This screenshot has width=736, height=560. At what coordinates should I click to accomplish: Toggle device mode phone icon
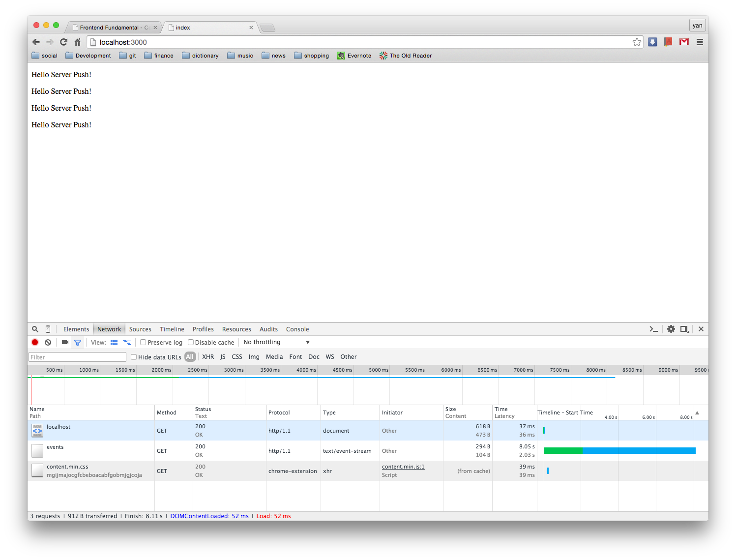pos(48,329)
